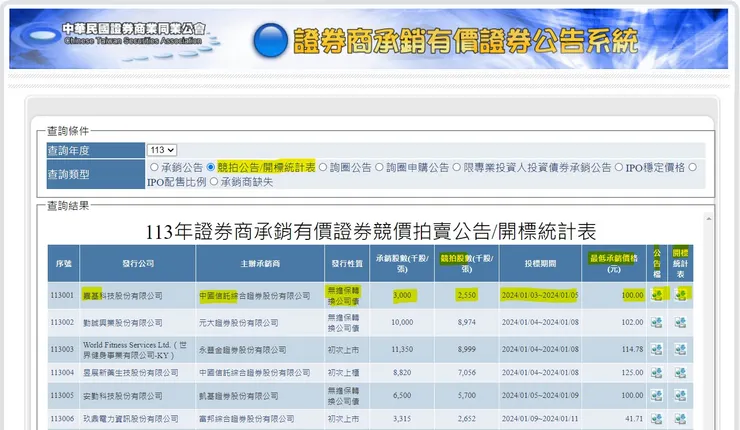Open announcement file icon for row 113003
Image resolution: width=740 pixels, height=430 pixels.
(x=656, y=349)
